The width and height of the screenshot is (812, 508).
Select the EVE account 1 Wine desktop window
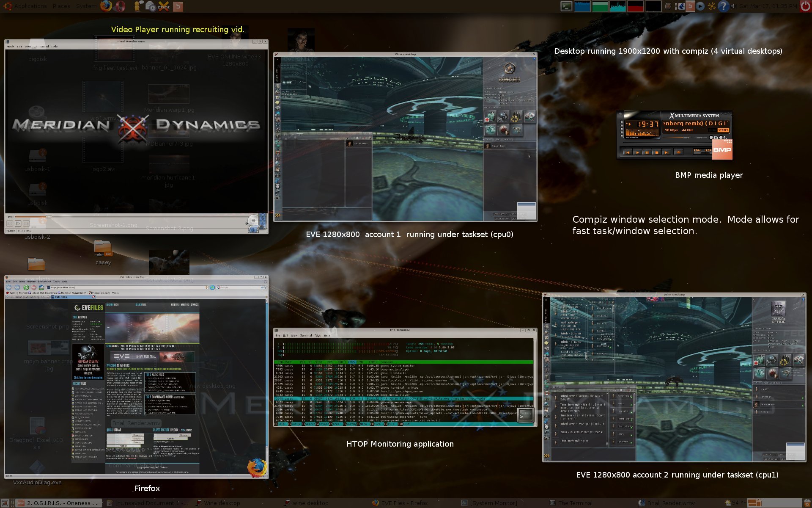(x=405, y=136)
